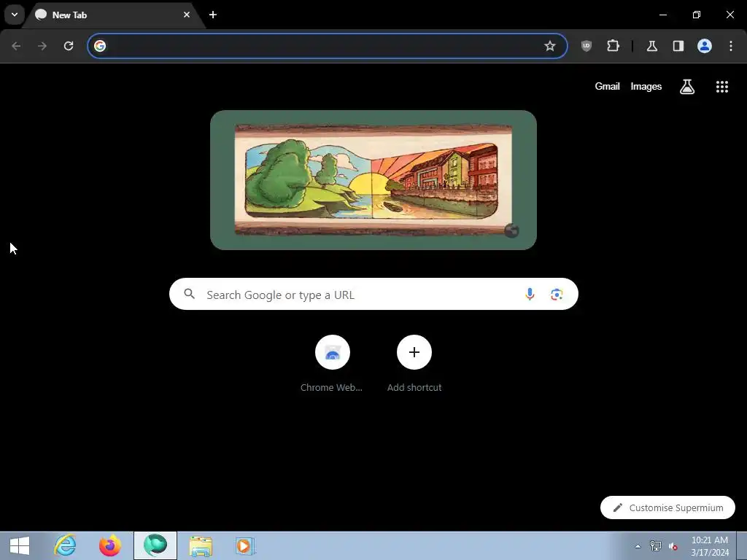This screenshot has height=560, width=747.
Task: Click the Google icon in address bar
Action: pyautogui.click(x=100, y=46)
